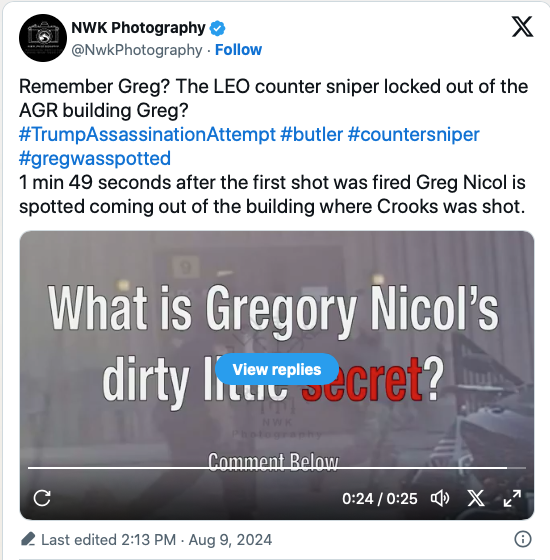
Task: Click the @NwkPhotography handle
Action: (x=137, y=50)
